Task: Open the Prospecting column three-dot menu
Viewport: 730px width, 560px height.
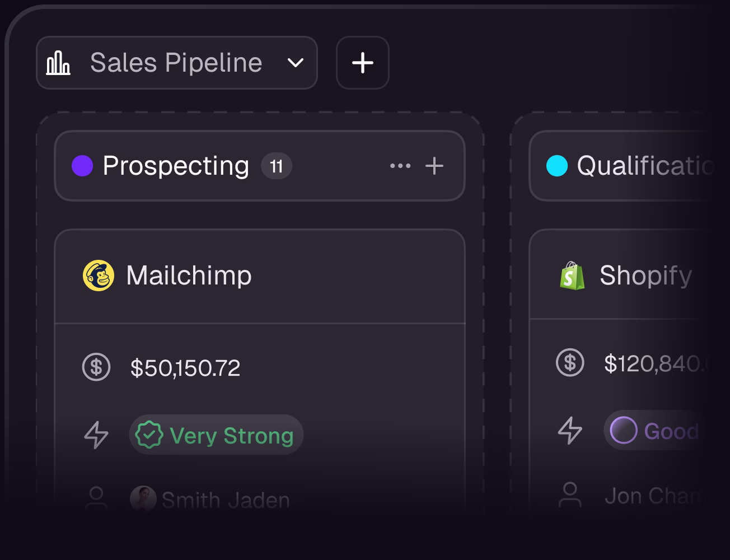Action: (400, 166)
